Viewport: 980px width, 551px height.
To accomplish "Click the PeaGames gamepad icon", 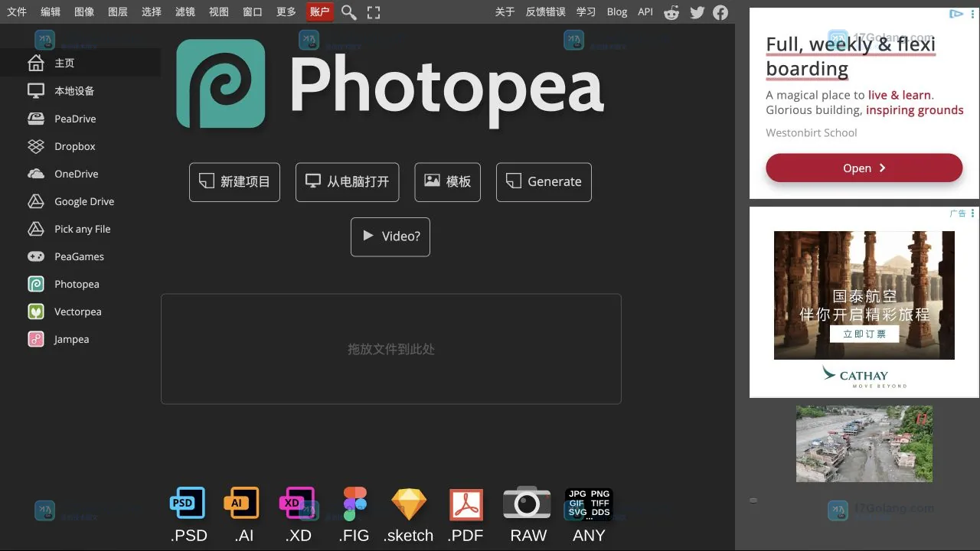I will click(36, 256).
